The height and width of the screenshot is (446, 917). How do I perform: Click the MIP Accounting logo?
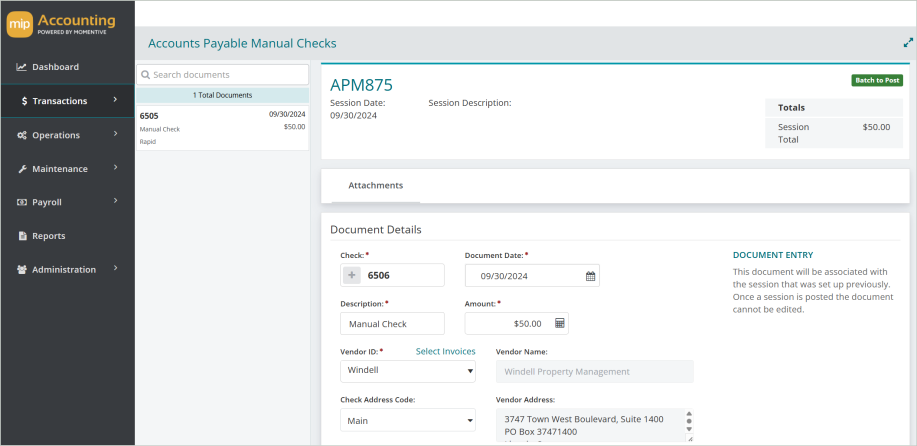click(x=62, y=24)
